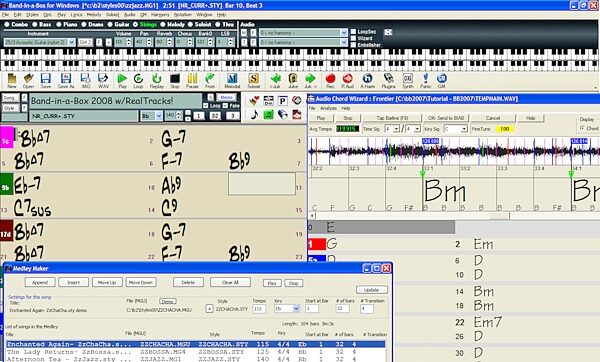The image size is (600, 362).
Task: Click the red Rec record icon
Action: pyautogui.click(x=330, y=79)
